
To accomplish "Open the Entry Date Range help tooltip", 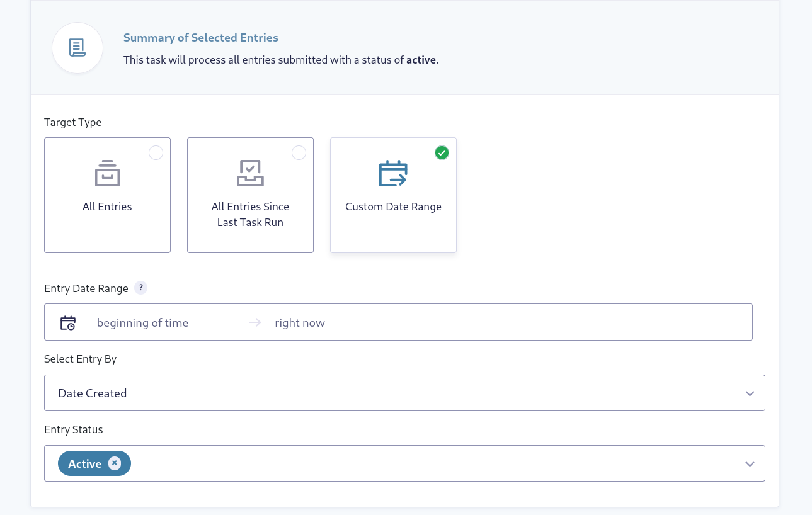I will click(x=140, y=288).
